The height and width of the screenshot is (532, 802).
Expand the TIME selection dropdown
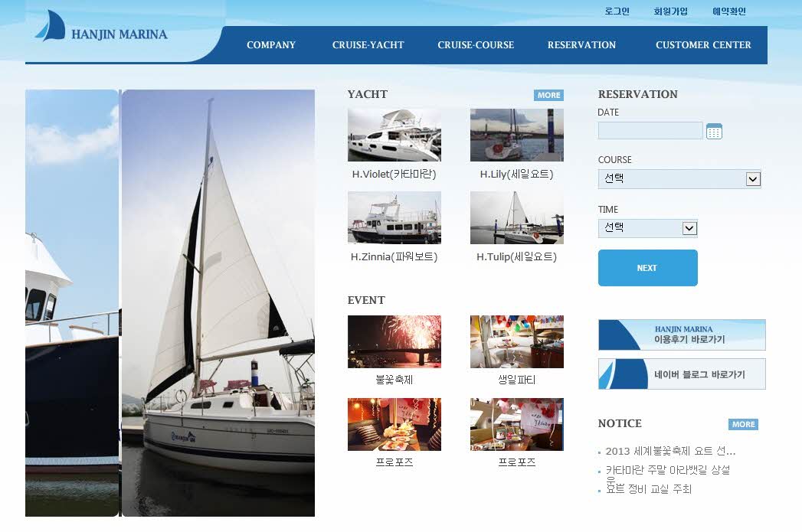(x=647, y=228)
